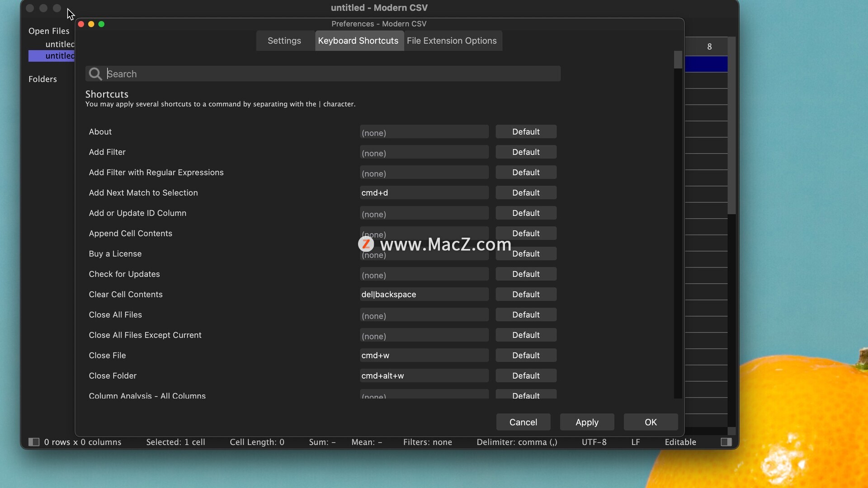Click Editable status in status bar
Viewport: 868px width, 488px height.
point(680,442)
